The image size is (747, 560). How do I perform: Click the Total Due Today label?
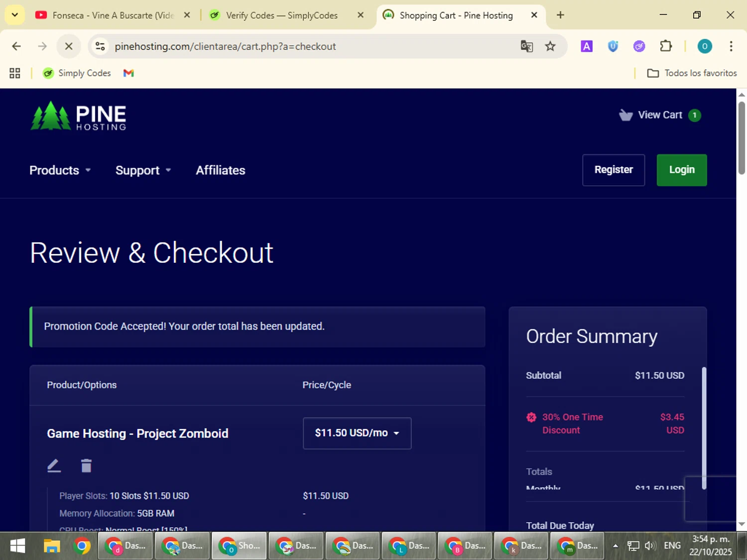tap(560, 526)
